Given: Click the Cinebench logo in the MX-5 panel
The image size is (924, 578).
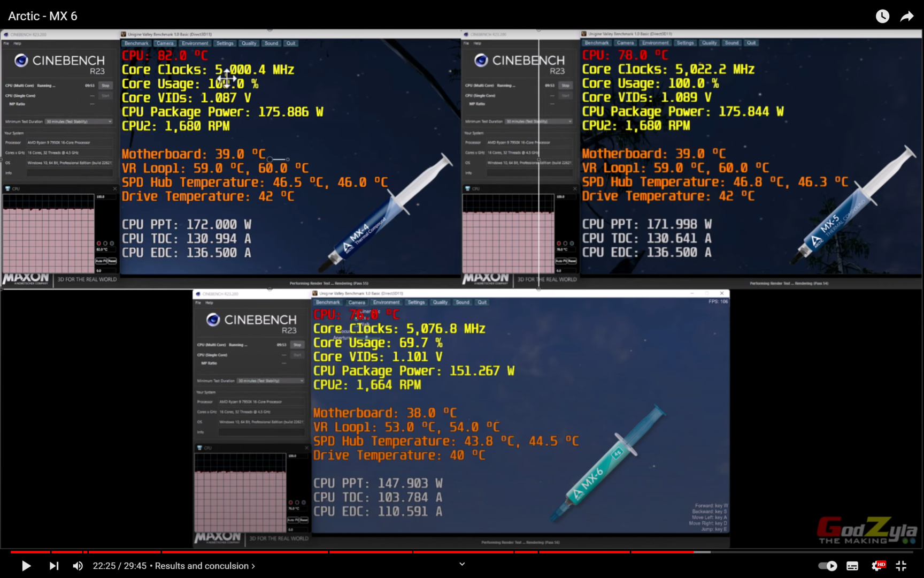Looking at the screenshot, I should tap(481, 60).
